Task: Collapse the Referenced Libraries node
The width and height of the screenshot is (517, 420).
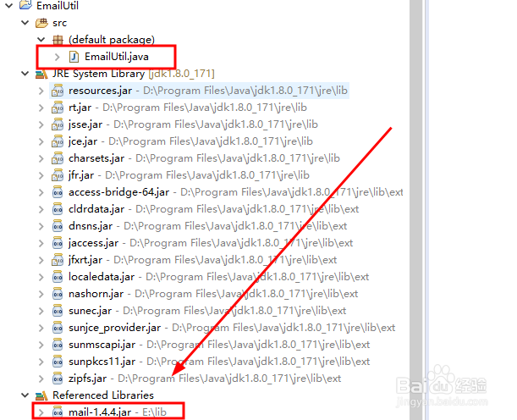Action: (x=25, y=395)
